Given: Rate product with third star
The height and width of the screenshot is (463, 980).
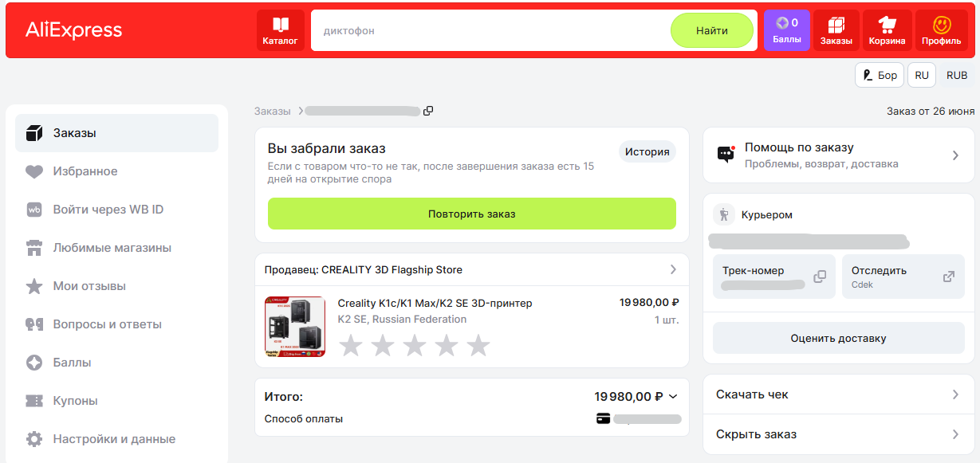Looking at the screenshot, I should [415, 345].
